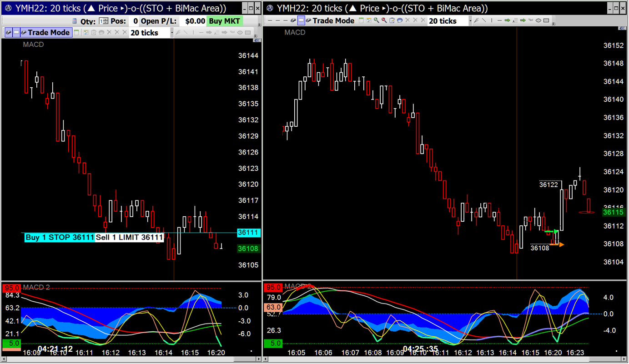Expand the order toolbar overflow in left window
The height and width of the screenshot is (364, 629).
pos(259,25)
